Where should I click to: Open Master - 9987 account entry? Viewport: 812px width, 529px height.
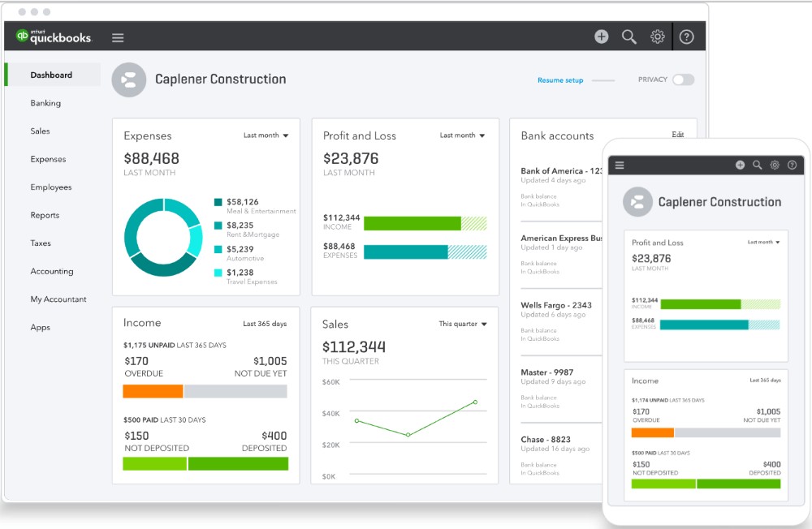[x=561, y=388]
